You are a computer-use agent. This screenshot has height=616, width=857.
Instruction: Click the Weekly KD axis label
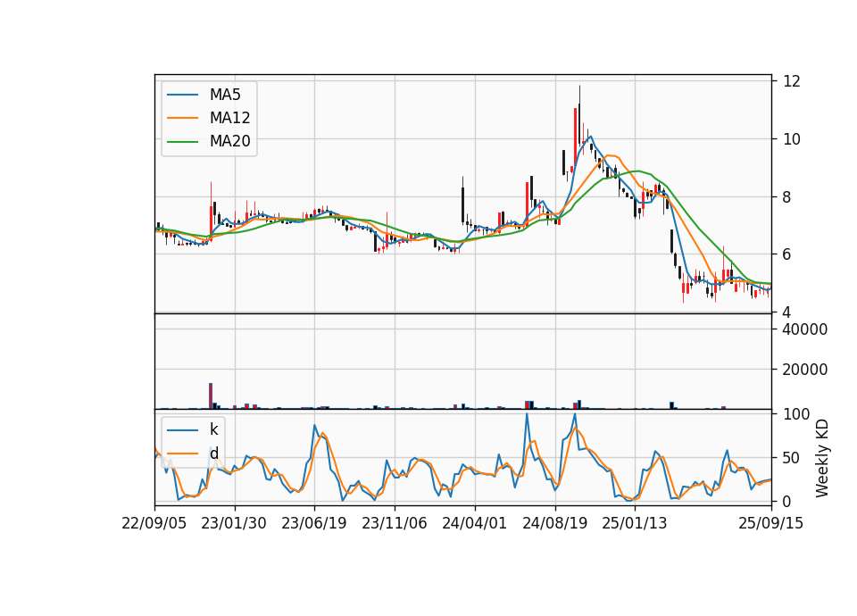tap(821, 458)
